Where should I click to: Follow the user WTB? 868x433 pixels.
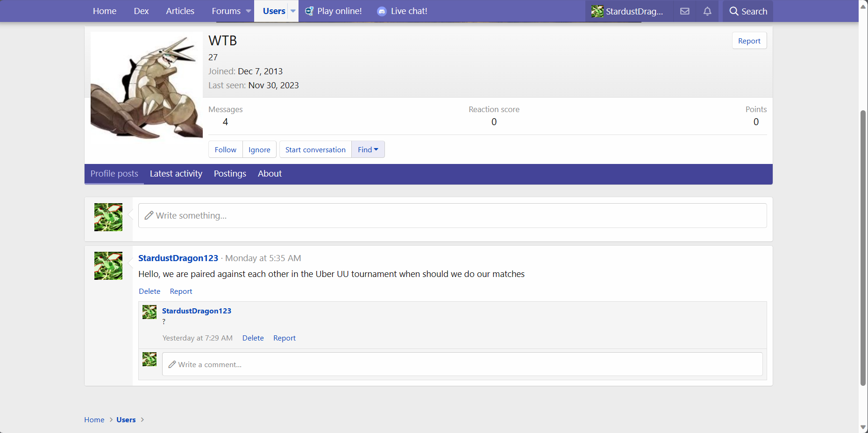pos(225,149)
